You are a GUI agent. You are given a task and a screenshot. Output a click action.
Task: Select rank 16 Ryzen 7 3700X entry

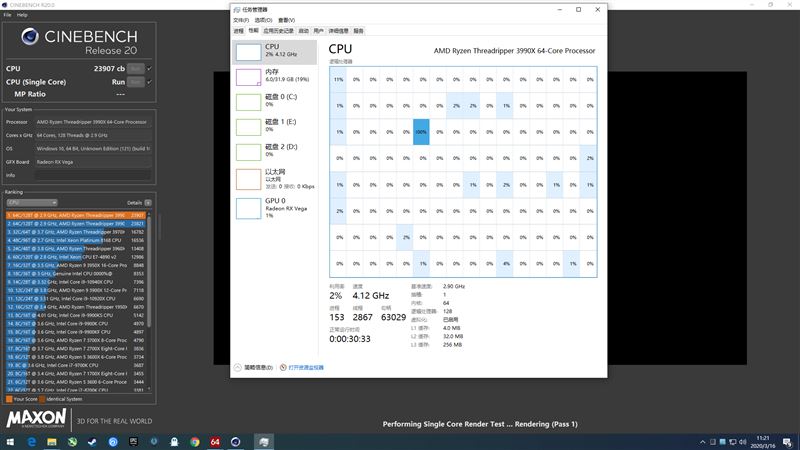click(76, 340)
